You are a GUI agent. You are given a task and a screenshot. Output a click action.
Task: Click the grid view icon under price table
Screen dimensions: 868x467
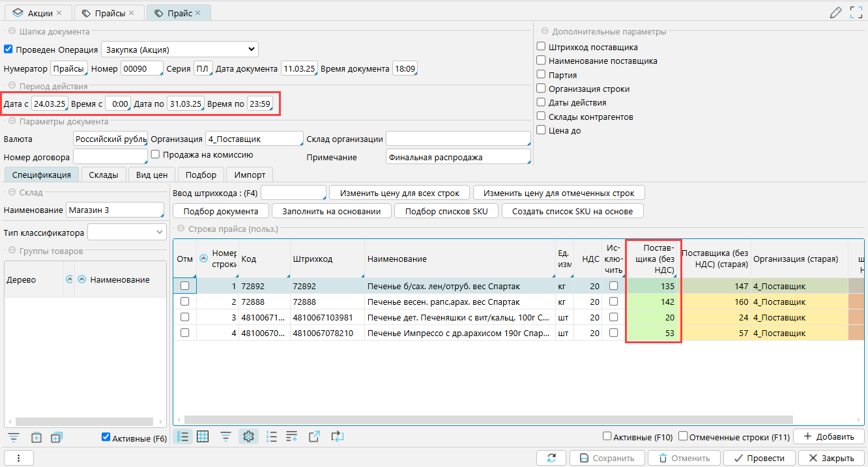[x=203, y=437]
